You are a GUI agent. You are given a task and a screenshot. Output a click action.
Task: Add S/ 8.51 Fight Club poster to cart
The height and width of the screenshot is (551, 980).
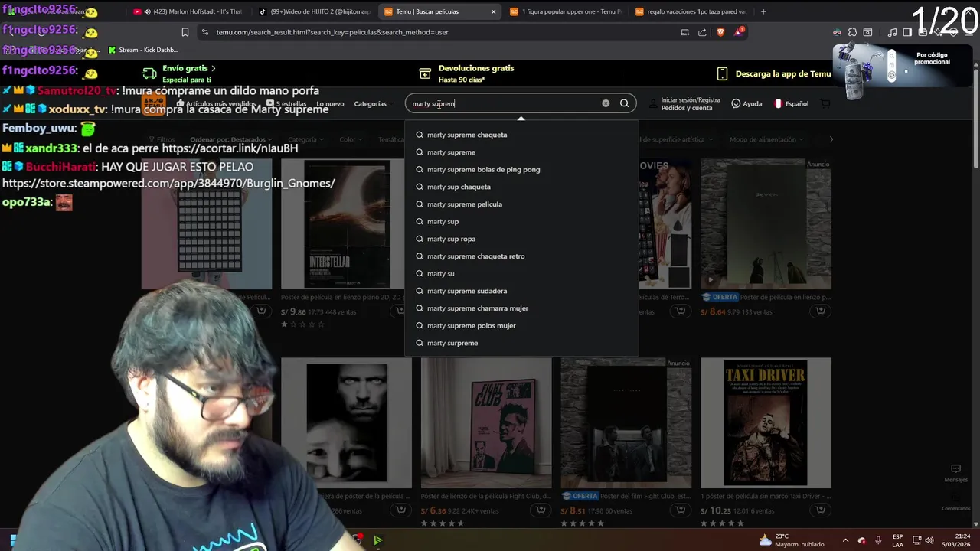pos(680,510)
